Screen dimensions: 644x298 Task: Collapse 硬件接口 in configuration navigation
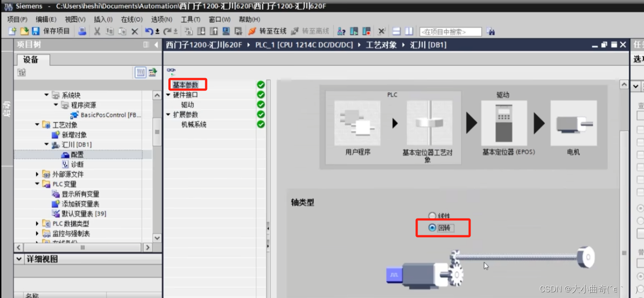[168, 95]
